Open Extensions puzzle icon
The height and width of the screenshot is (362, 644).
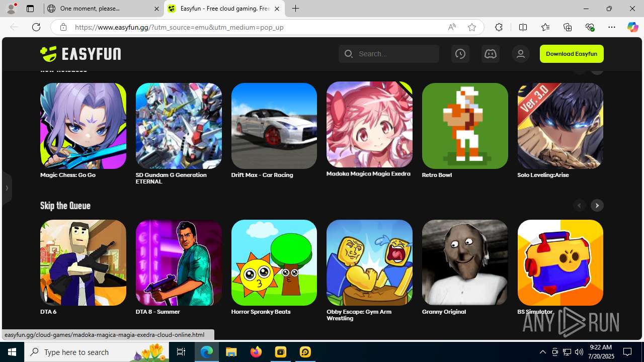coord(499,27)
